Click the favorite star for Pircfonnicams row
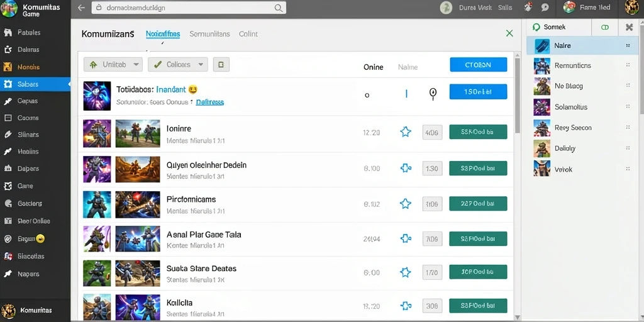Viewport: 644px width, 322px height. 406,204
